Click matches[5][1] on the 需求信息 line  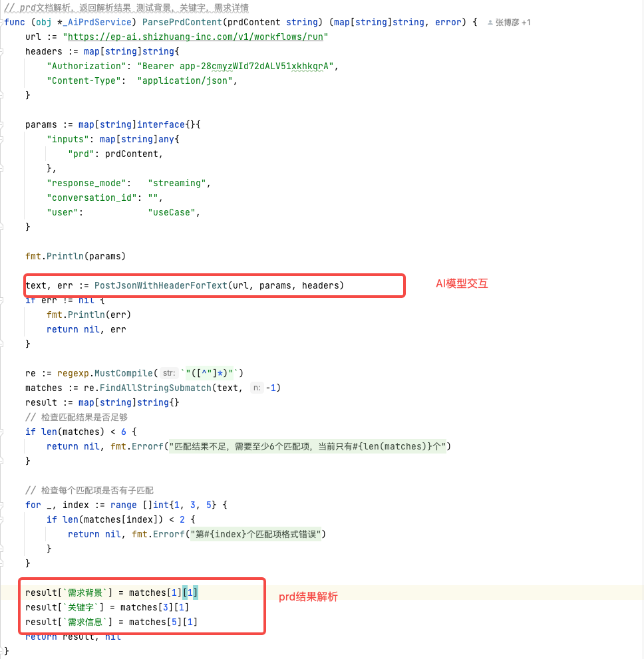click(x=163, y=622)
